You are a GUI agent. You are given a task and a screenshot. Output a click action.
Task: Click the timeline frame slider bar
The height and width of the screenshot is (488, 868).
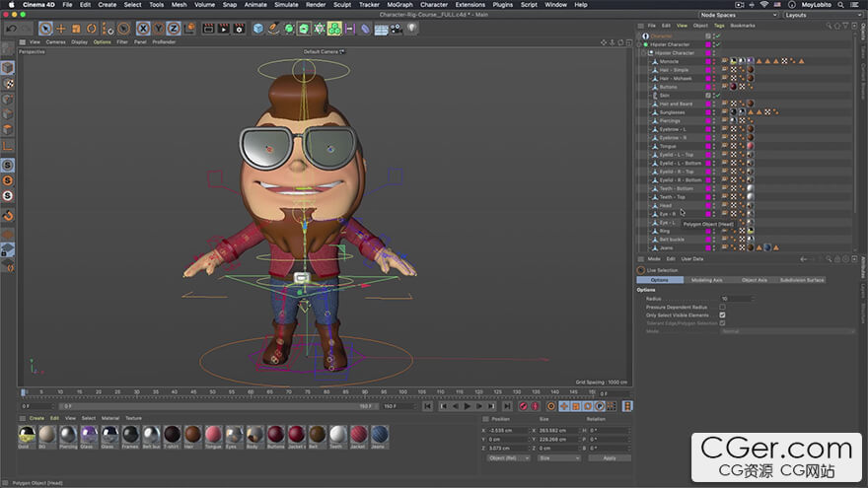pos(217,406)
